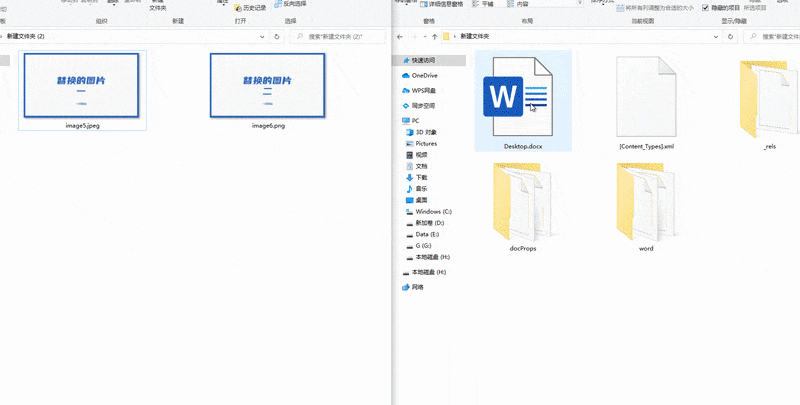Open Pictures in the sidebar
This screenshot has width=800, height=405.
[421, 143]
